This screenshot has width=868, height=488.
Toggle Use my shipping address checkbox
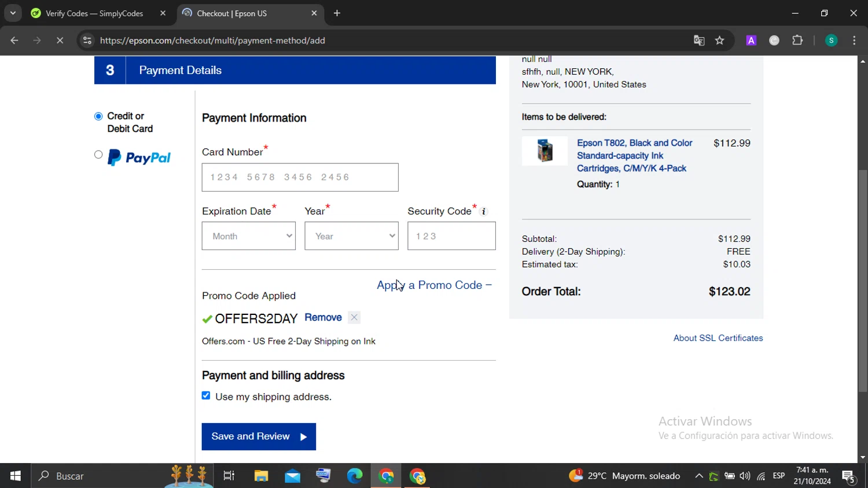[206, 396]
